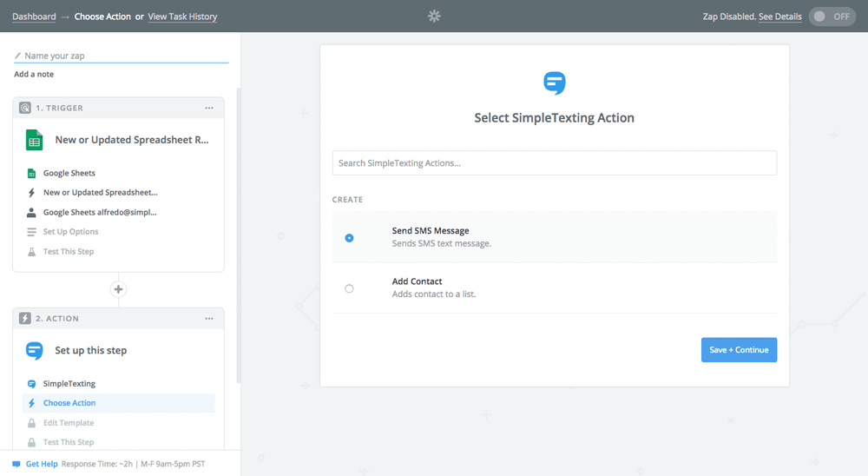
Task: Click the large Google Sheets icon in trigger
Action: click(x=35, y=140)
